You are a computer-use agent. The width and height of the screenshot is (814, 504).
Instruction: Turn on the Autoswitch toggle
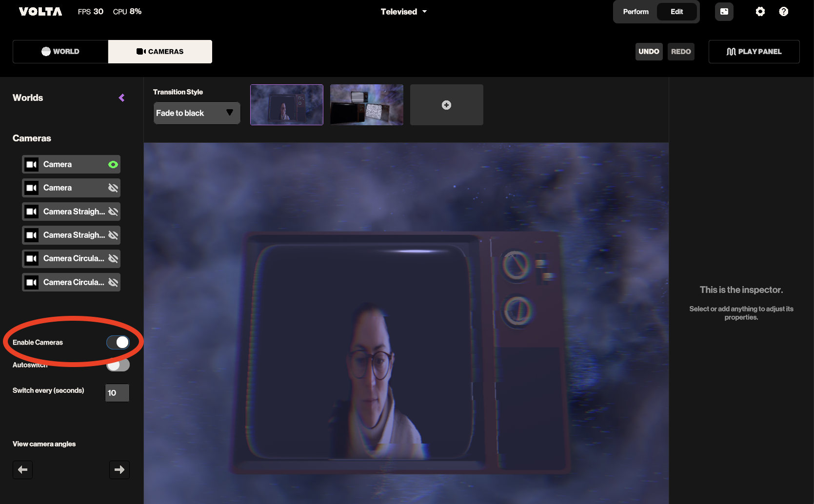tap(118, 365)
